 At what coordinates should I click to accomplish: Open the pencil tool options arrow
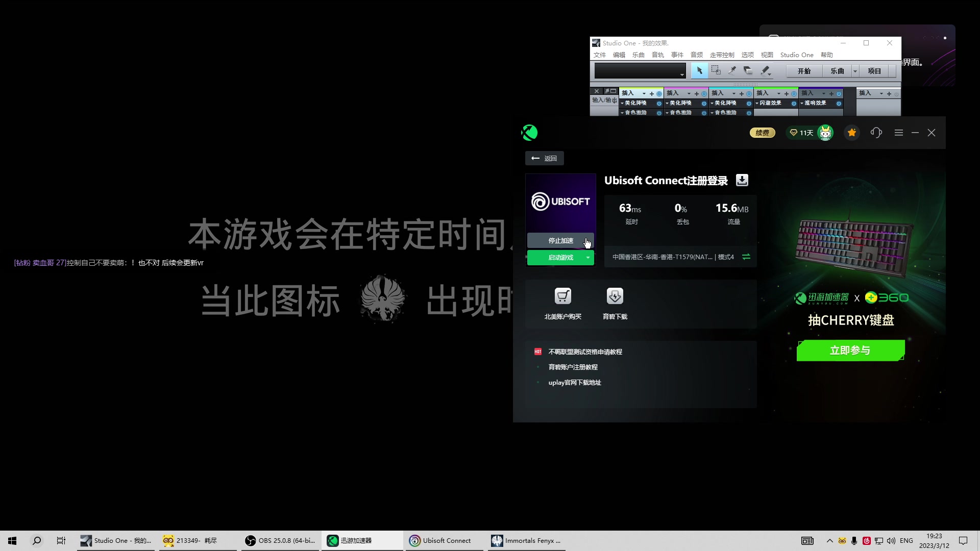769,74
